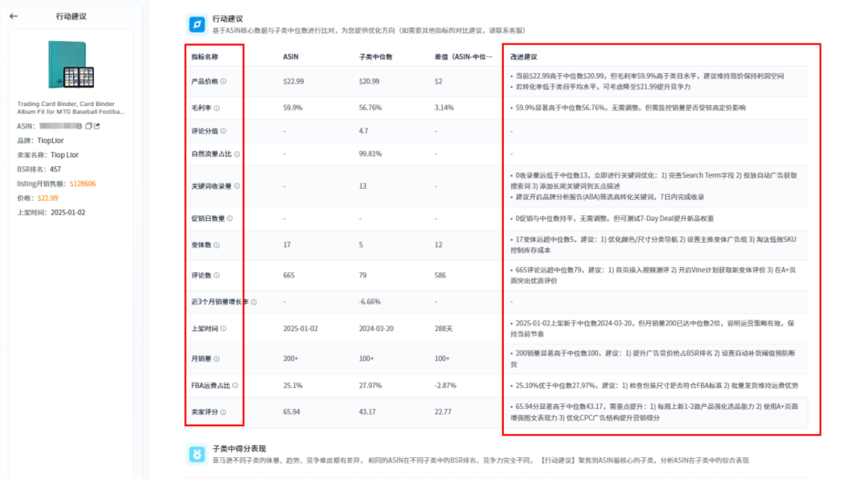Click the median seller score 43.17
Image resolution: width=868 pixels, height=479 pixels.
tap(367, 412)
